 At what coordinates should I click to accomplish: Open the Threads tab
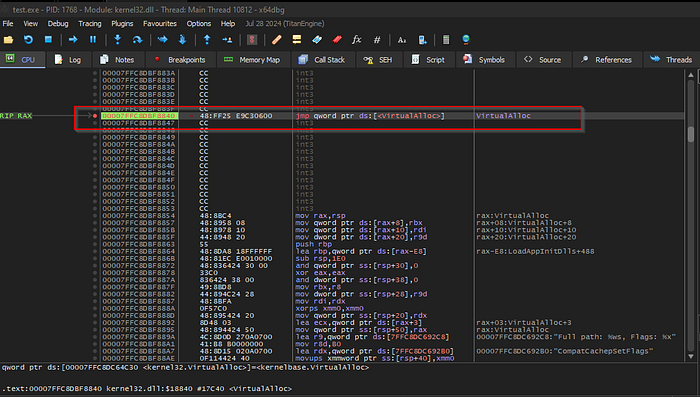tap(671, 59)
